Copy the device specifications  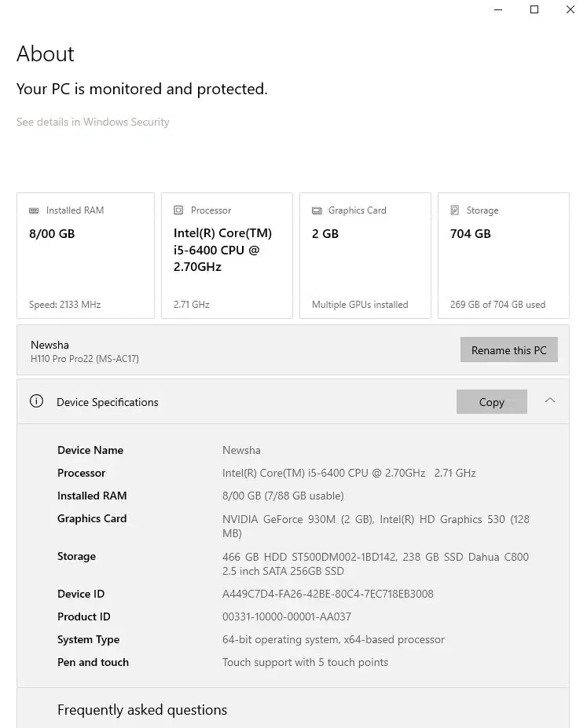[491, 402]
